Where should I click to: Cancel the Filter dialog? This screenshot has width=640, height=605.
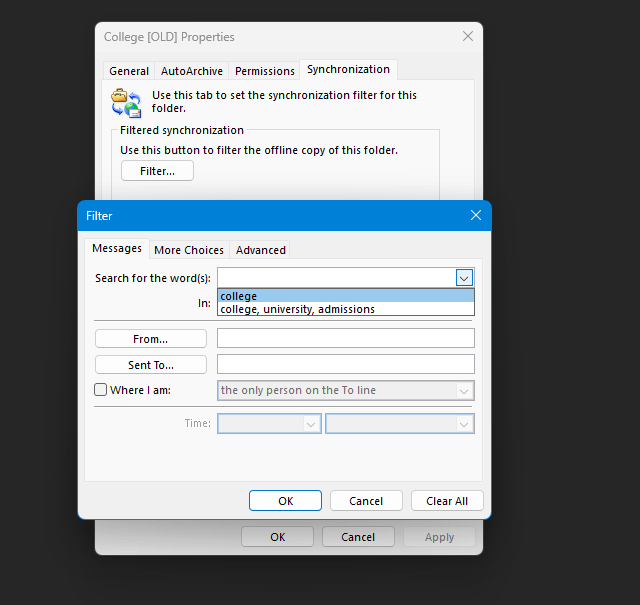click(x=366, y=500)
